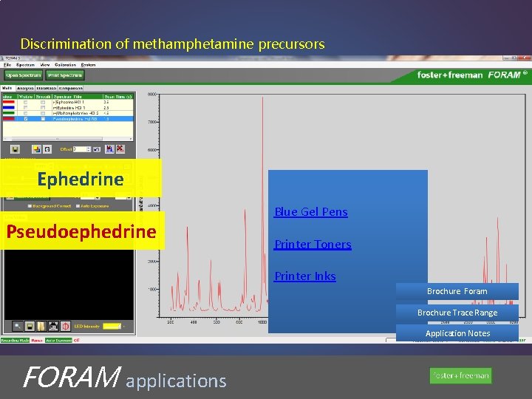Screen dimensions: 532x399
Task: Open the System menu
Action: [x=88, y=65]
